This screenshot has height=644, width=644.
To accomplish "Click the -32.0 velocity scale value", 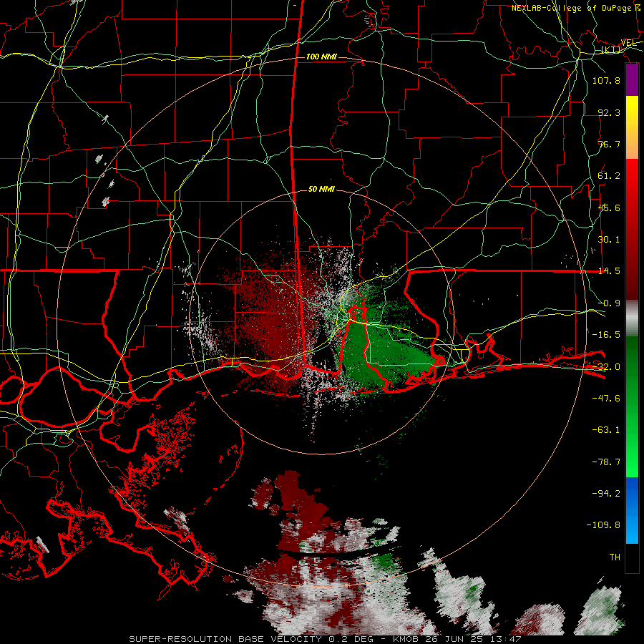I will tap(606, 366).
